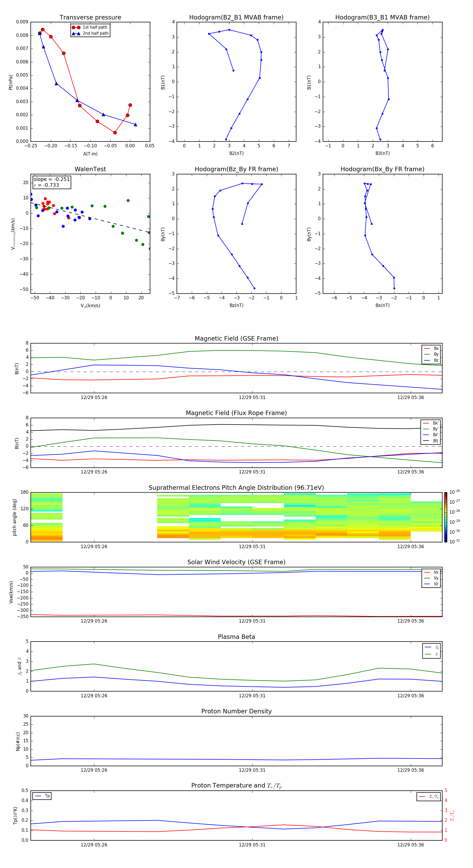Click the 'Magnetic Field (Flux Rope Frame)' title
Image resolution: width=473 pixels, height=868 pixels.
[236, 413]
